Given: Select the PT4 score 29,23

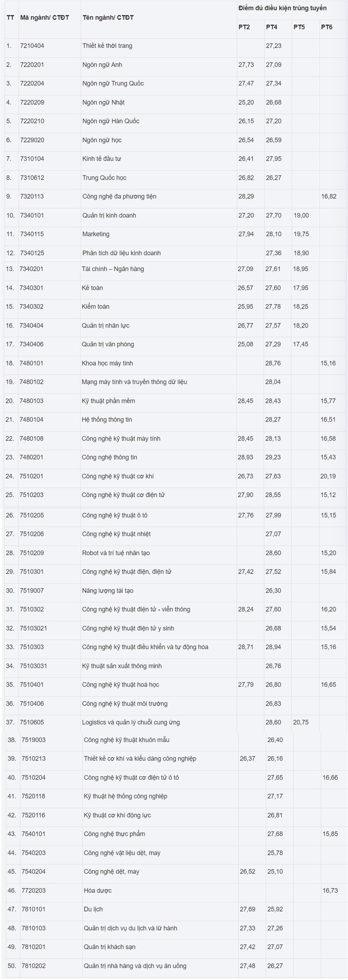Looking at the screenshot, I should pos(273,457).
